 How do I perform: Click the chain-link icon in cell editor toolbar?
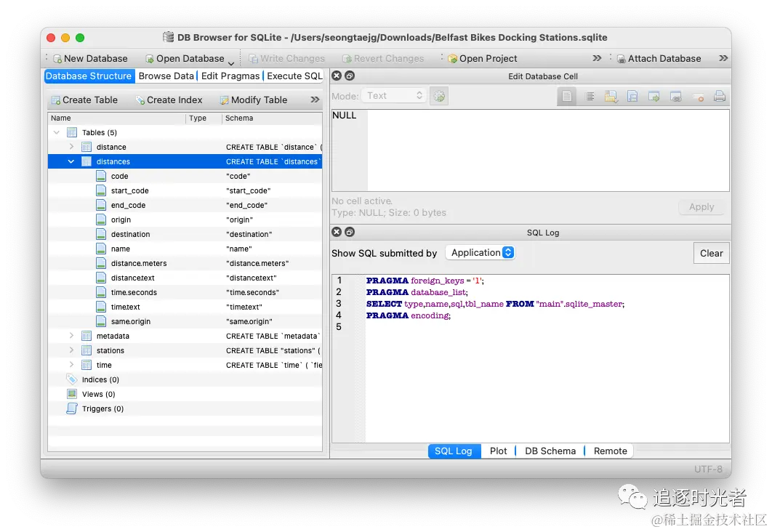[676, 96]
